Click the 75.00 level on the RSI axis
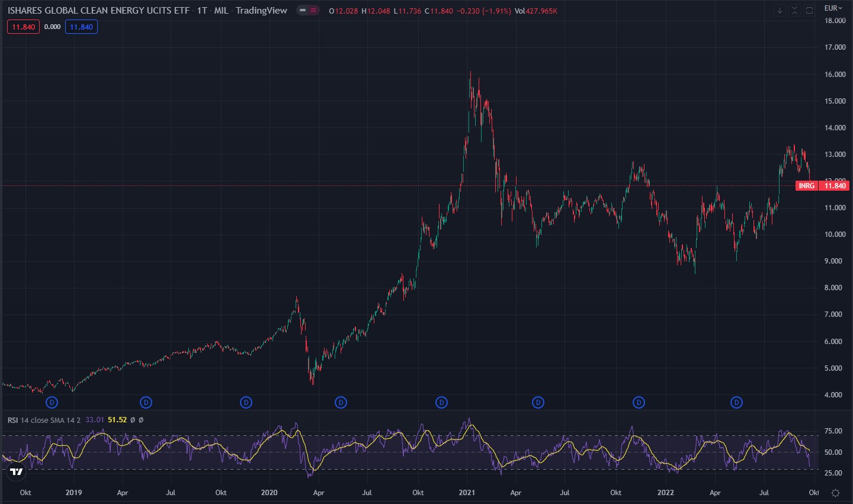This screenshot has height=504, width=853. [x=833, y=431]
